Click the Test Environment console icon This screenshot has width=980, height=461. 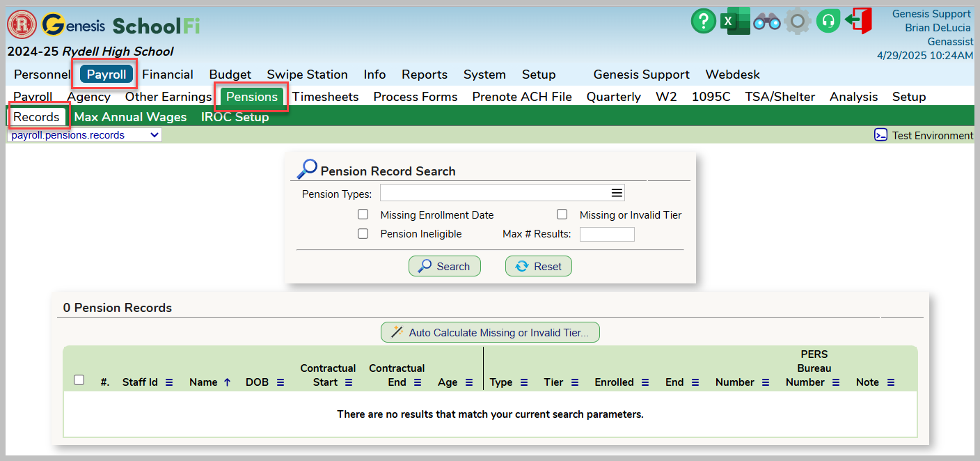(x=880, y=135)
